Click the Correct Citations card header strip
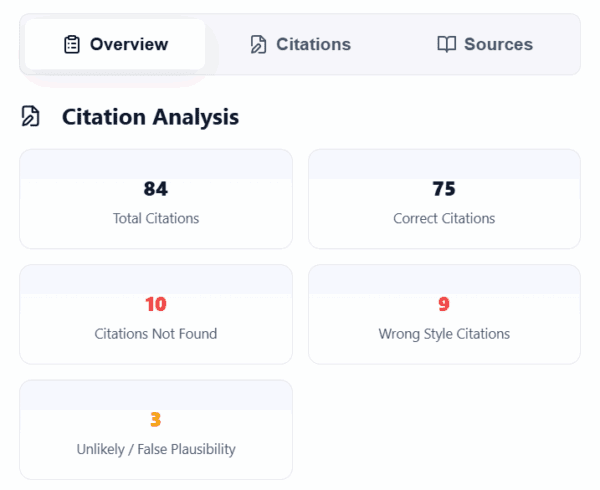Viewport: 600px width, 490px height. click(x=444, y=165)
